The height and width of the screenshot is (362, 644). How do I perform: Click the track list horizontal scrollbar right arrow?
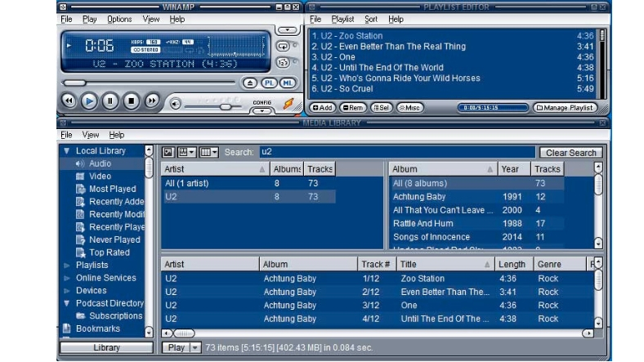[588, 333]
